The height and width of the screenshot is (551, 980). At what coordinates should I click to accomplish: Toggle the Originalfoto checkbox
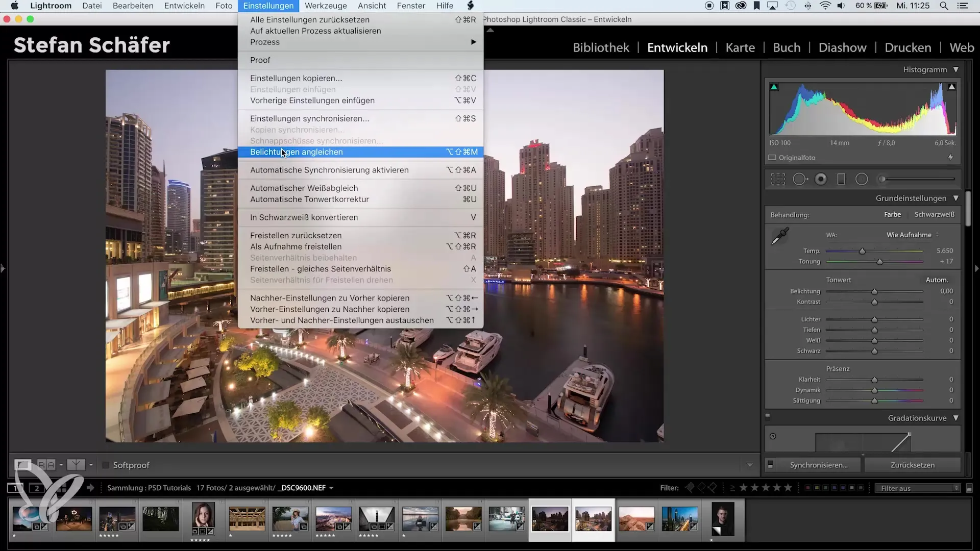(772, 158)
